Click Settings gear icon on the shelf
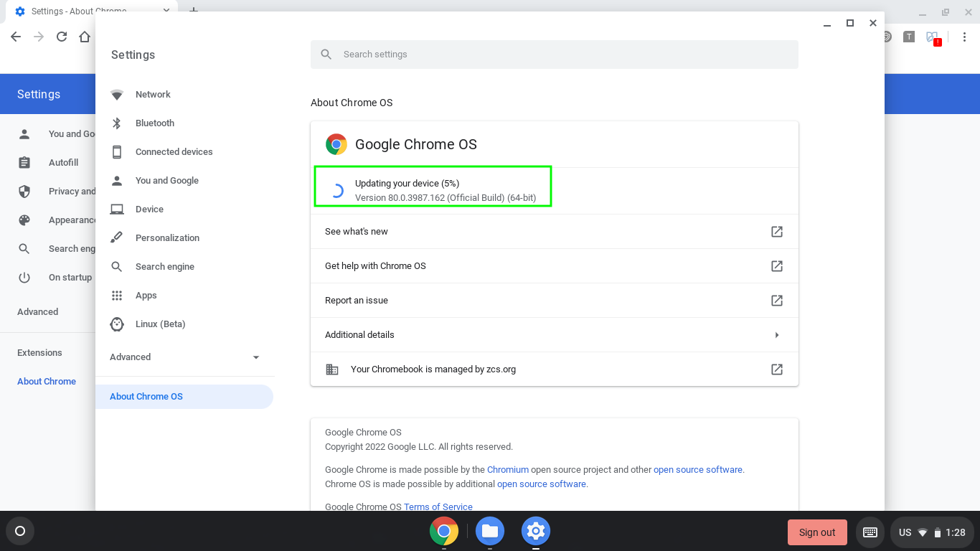 pyautogui.click(x=536, y=532)
